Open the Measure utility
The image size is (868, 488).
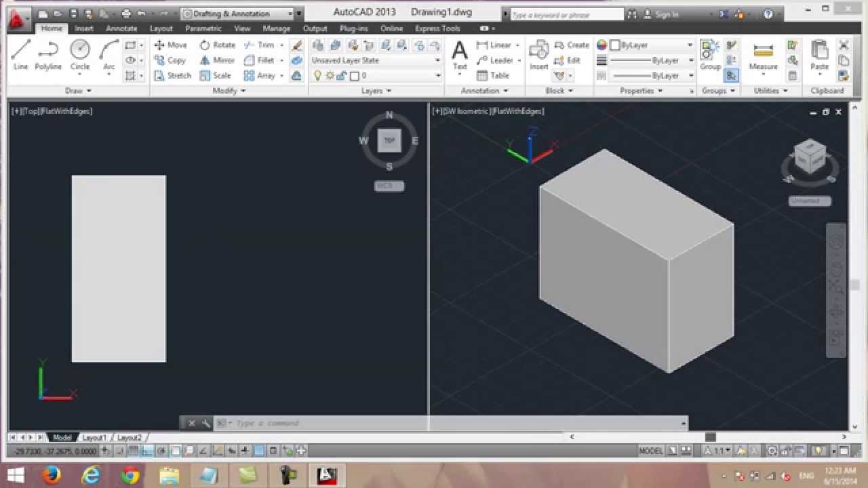(763, 56)
